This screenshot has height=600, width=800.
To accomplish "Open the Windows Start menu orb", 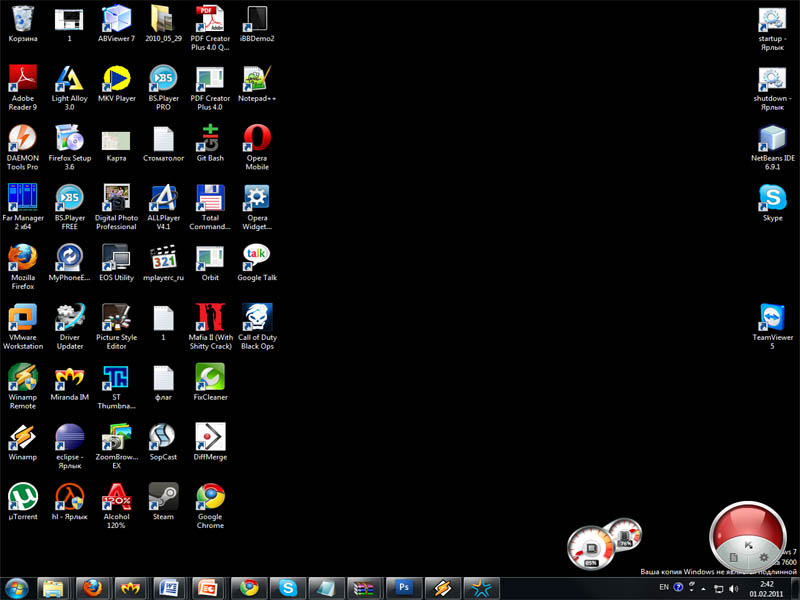I will [17, 588].
